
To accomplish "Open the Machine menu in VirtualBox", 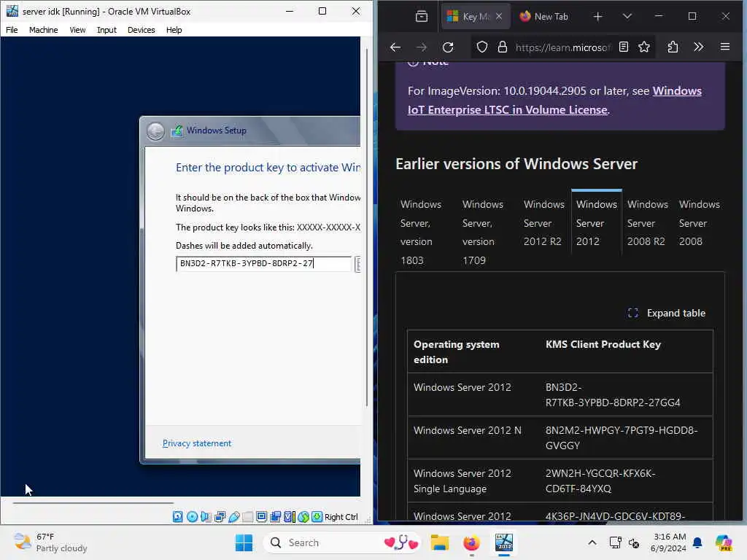I will click(43, 29).
